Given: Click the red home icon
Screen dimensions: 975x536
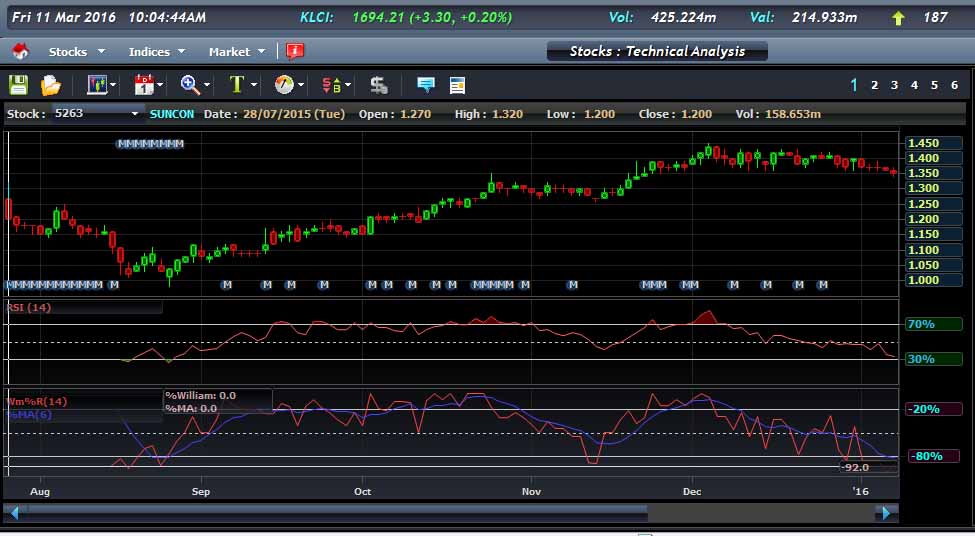Looking at the screenshot, I should point(21,51).
